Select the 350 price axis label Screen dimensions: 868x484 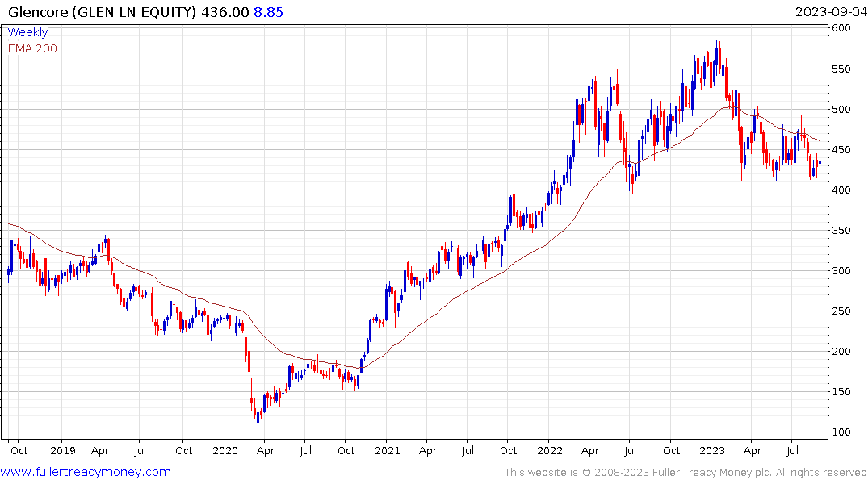click(x=841, y=231)
